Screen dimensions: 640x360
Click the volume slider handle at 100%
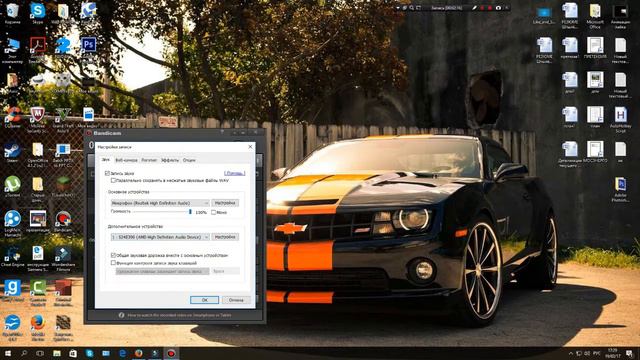click(x=190, y=211)
